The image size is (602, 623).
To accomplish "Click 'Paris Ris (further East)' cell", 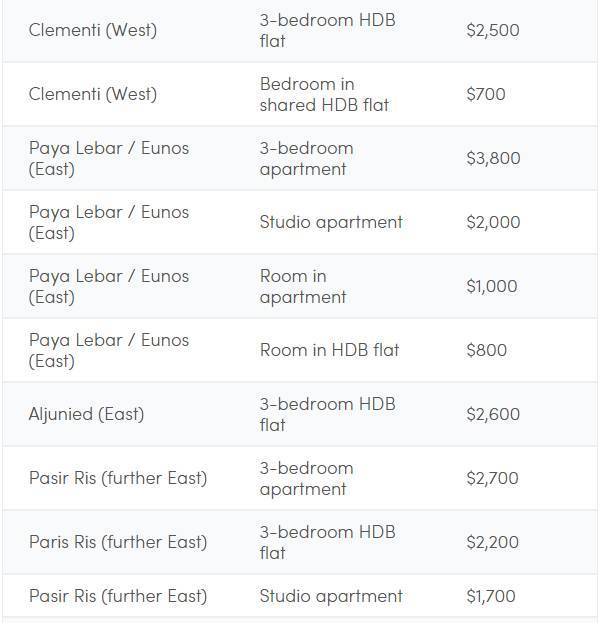I will coord(118,542).
